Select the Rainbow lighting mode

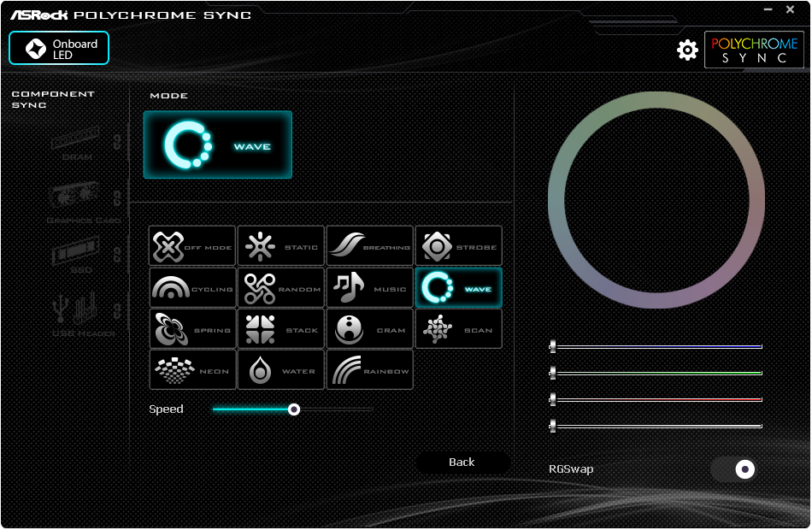[370, 370]
